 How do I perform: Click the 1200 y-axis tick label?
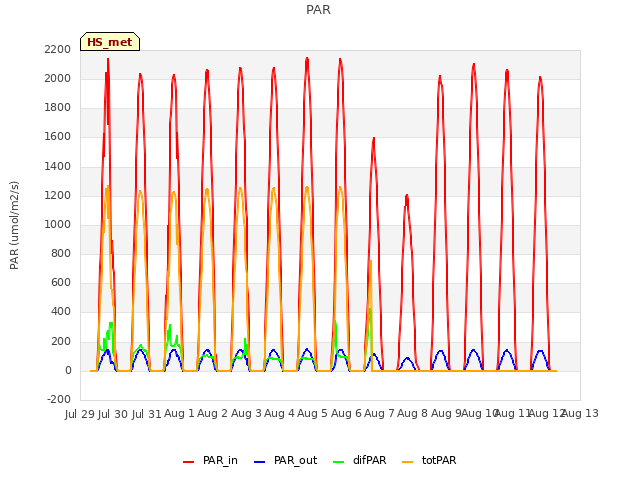[x=58, y=195]
